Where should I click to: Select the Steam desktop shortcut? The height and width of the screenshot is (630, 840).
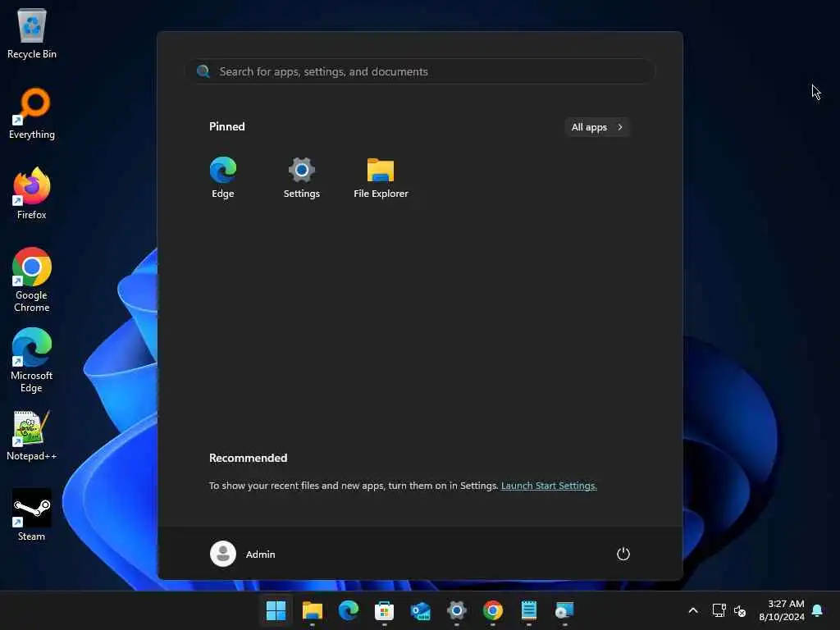pyautogui.click(x=32, y=515)
